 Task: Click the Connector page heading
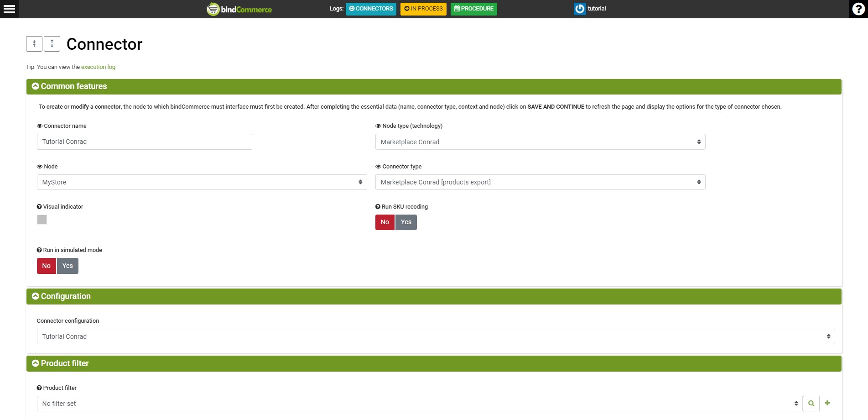pos(104,44)
